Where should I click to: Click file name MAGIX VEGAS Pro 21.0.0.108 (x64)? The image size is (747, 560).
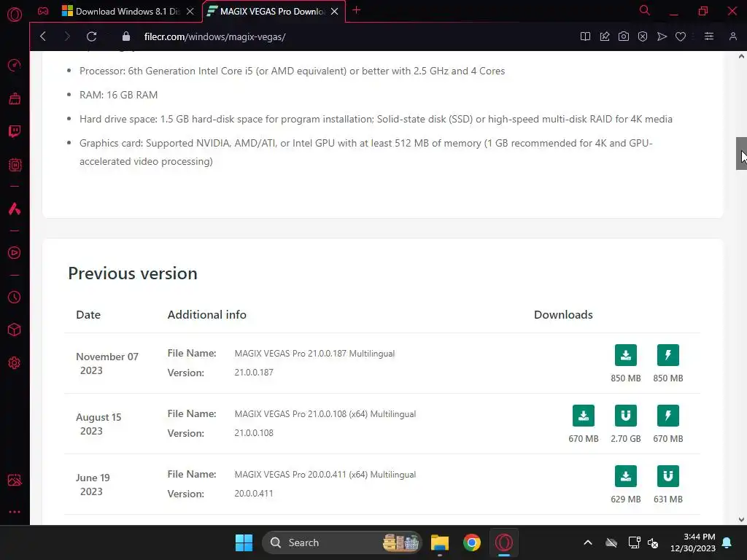[x=325, y=414]
